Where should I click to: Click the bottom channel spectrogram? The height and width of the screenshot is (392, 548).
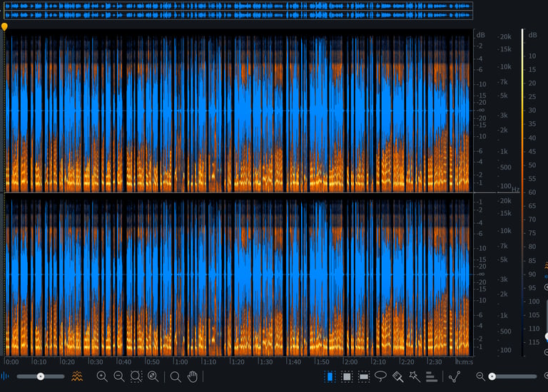coord(238,275)
